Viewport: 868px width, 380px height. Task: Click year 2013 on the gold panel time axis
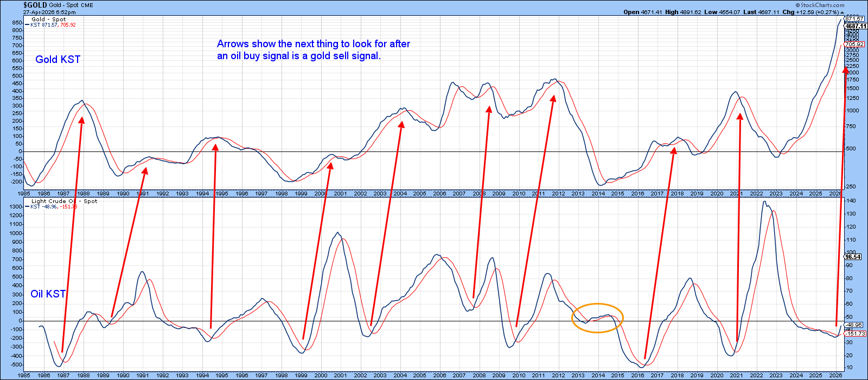tap(578, 194)
